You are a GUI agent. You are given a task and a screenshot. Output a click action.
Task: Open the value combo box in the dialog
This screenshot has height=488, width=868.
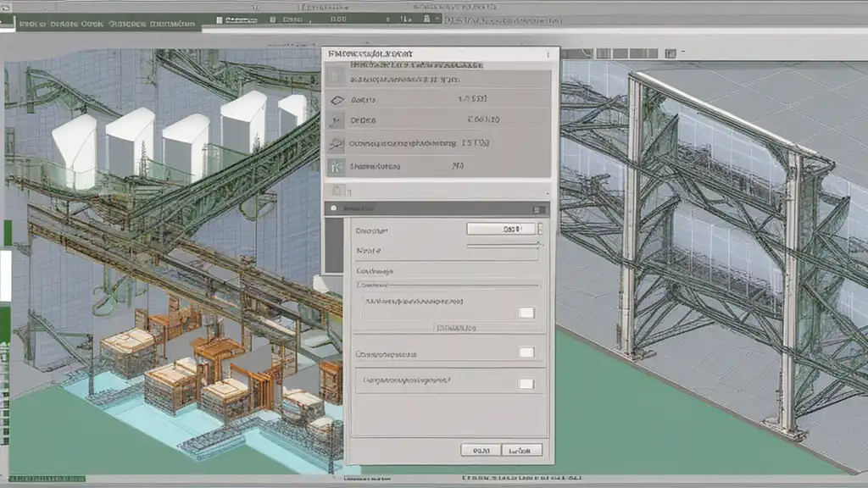click(x=501, y=229)
